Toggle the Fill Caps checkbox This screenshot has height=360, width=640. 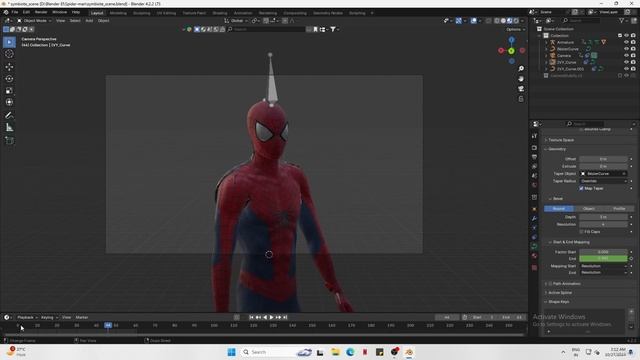[581, 231]
